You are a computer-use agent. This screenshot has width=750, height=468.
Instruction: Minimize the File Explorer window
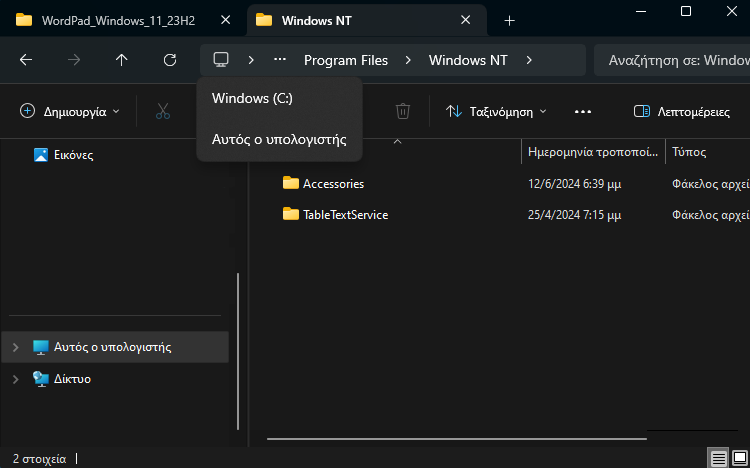click(x=641, y=11)
